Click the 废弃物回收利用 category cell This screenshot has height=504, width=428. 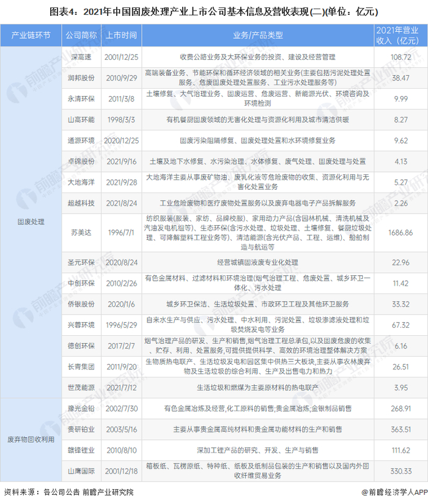pyautogui.click(x=31, y=440)
